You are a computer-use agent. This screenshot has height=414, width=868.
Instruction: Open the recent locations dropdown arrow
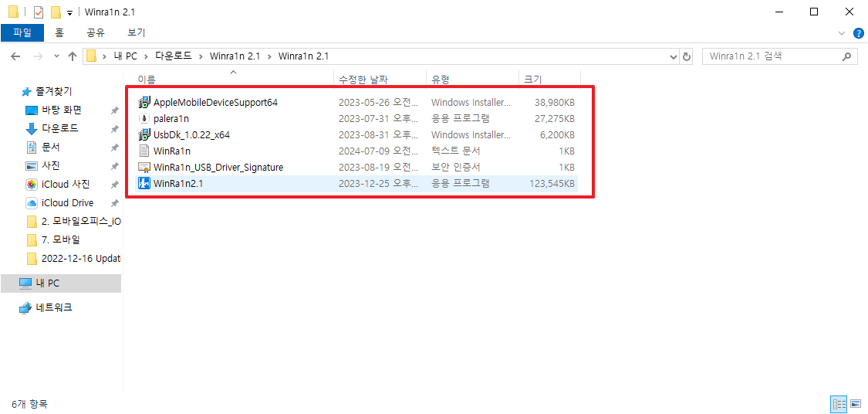pyautogui.click(x=56, y=56)
